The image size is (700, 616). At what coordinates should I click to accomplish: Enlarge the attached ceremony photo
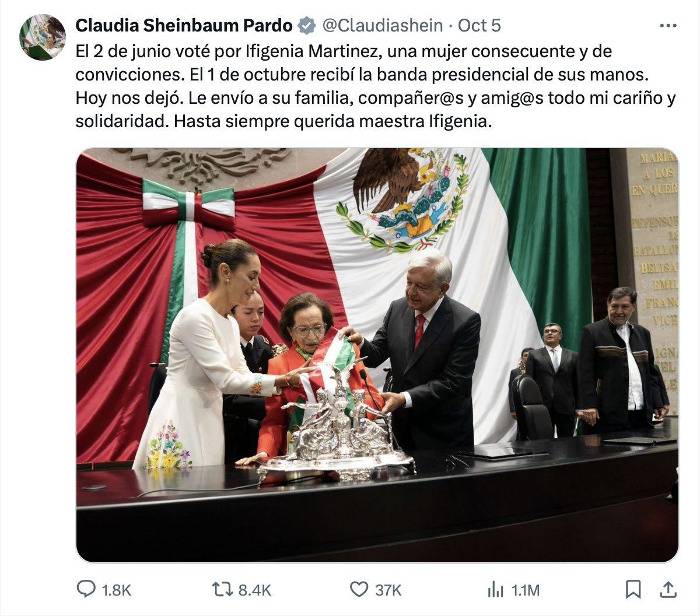pyautogui.click(x=377, y=355)
